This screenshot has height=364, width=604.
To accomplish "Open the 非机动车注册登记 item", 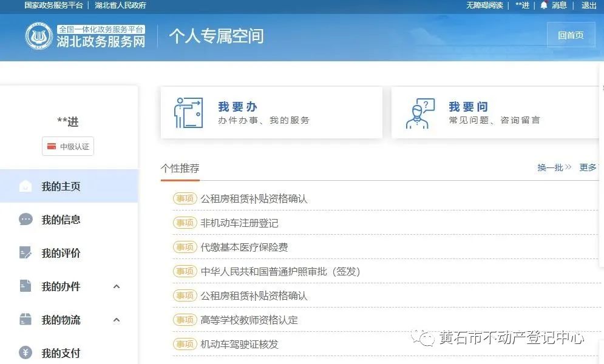I will click(239, 223).
